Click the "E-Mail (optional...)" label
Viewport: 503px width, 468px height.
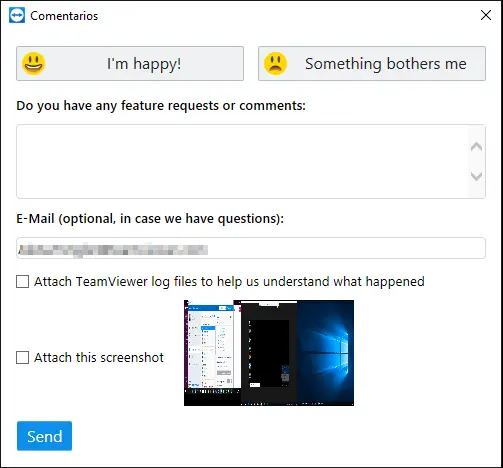(150, 219)
